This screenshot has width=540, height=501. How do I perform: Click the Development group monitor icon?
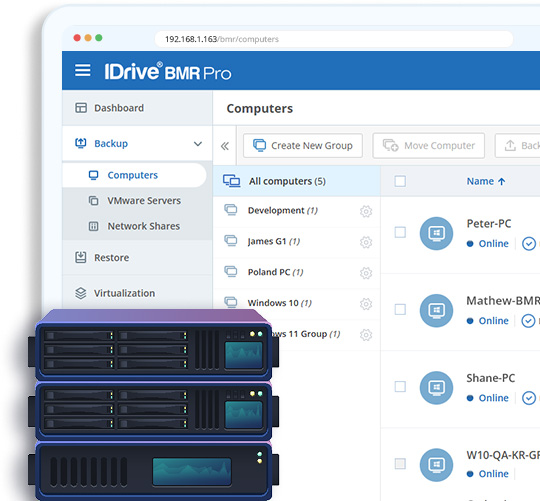tap(231, 210)
